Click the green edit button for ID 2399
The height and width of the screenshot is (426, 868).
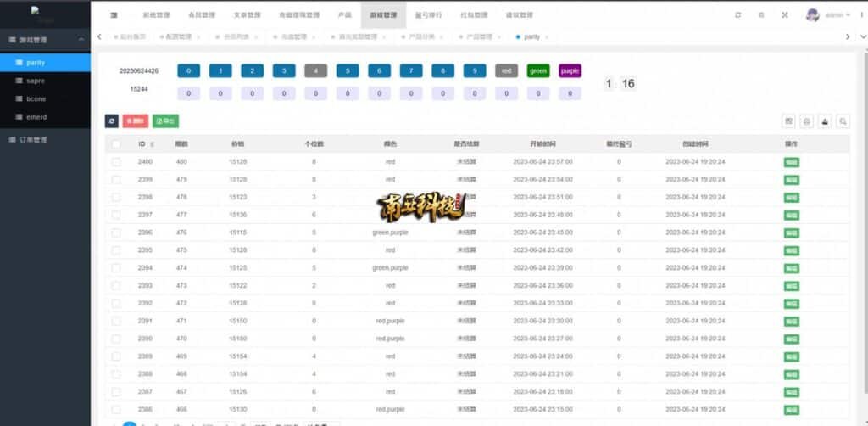tap(791, 179)
